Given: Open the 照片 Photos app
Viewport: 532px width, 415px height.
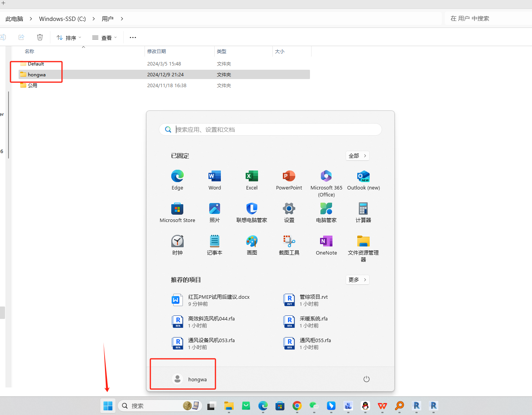Looking at the screenshot, I should coord(215,213).
